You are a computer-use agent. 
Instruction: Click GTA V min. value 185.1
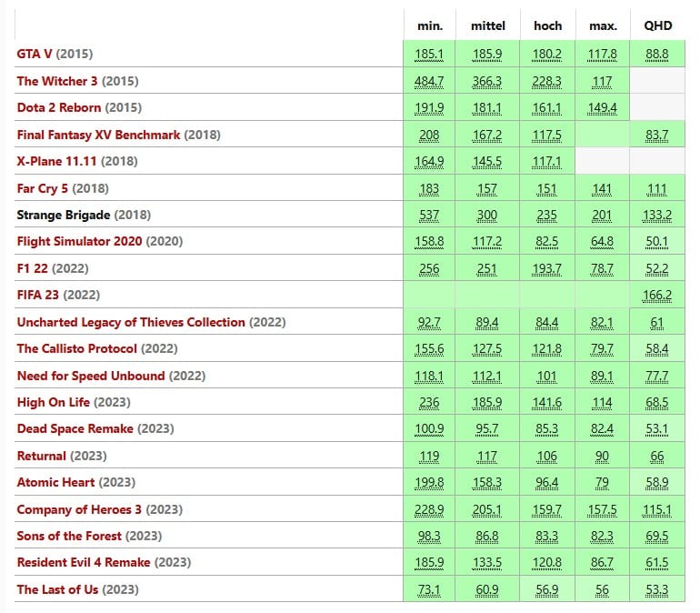429,55
